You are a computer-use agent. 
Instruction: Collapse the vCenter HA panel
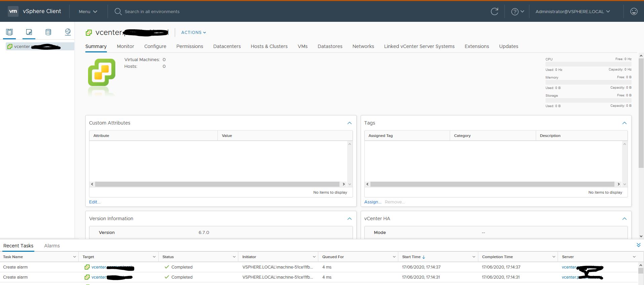[625, 219]
